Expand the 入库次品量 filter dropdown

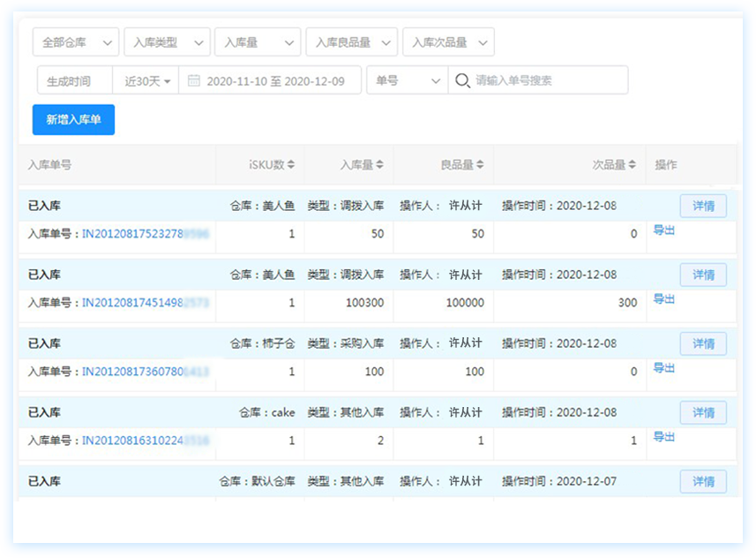tap(448, 42)
